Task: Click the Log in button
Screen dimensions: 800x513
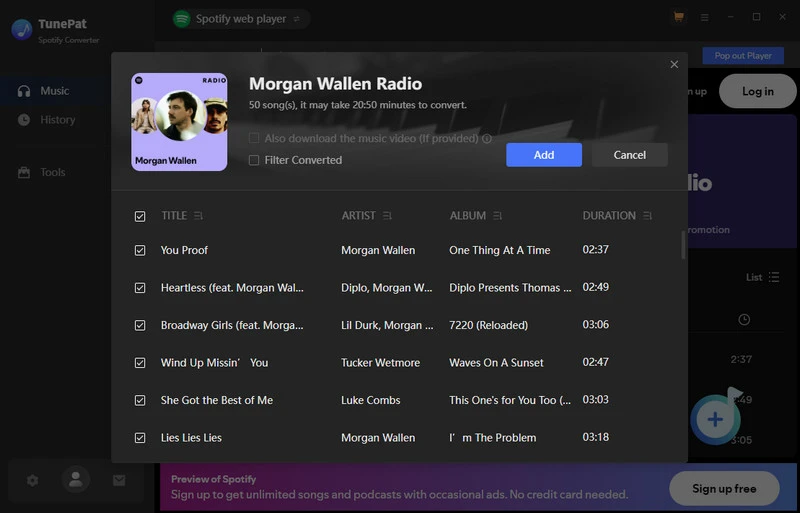Action: pos(758,91)
